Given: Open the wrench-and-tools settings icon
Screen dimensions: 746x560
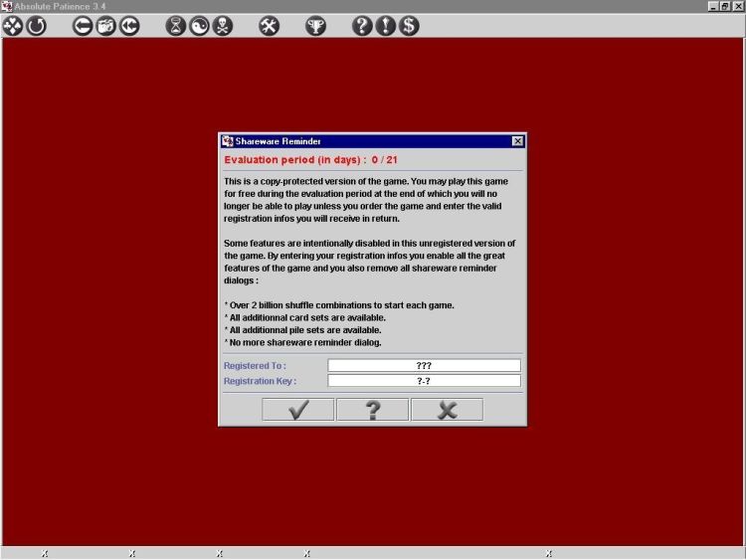Looking at the screenshot, I should [x=269, y=26].
